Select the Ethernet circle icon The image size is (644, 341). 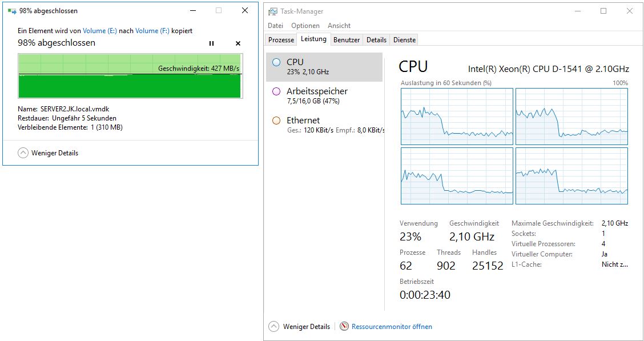click(276, 121)
